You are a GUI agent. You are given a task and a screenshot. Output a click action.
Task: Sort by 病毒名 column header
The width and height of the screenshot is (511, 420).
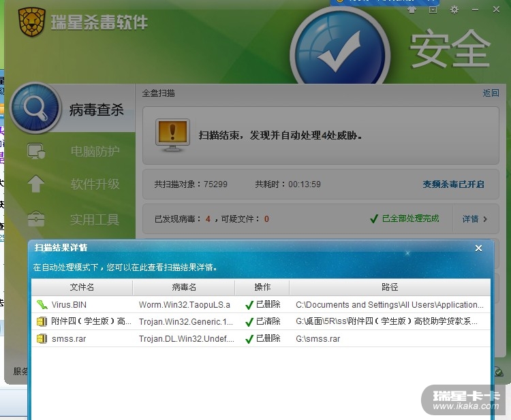click(x=184, y=287)
